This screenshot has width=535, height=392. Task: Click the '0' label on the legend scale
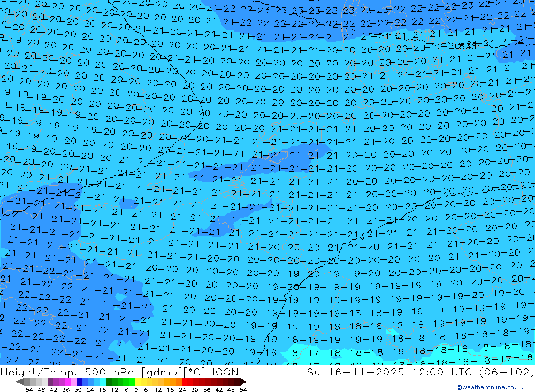click(x=136, y=390)
